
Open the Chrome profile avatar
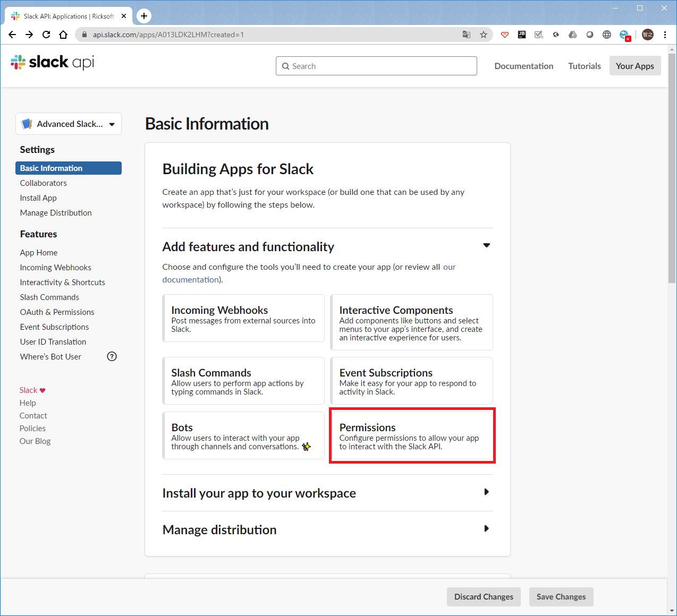[x=648, y=35]
